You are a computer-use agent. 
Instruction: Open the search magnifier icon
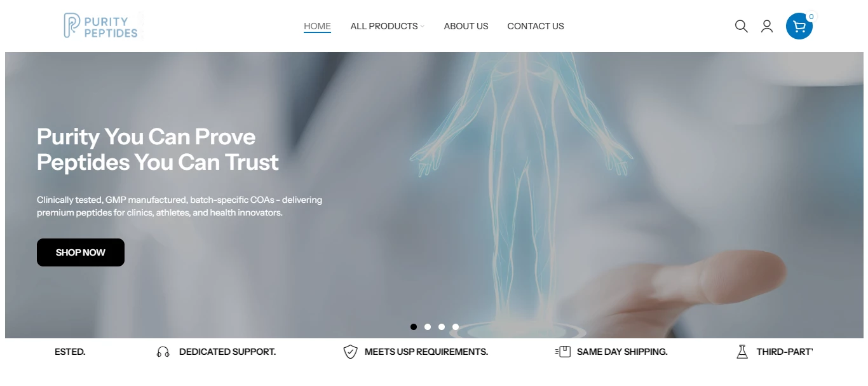[741, 26]
